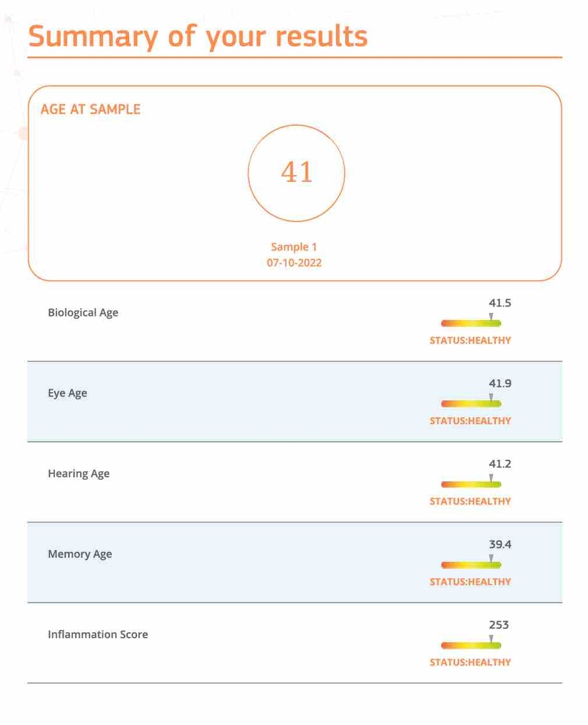Click the Eye Age gauge marker triangle
This screenshot has width=588, height=725.
tap(491, 397)
